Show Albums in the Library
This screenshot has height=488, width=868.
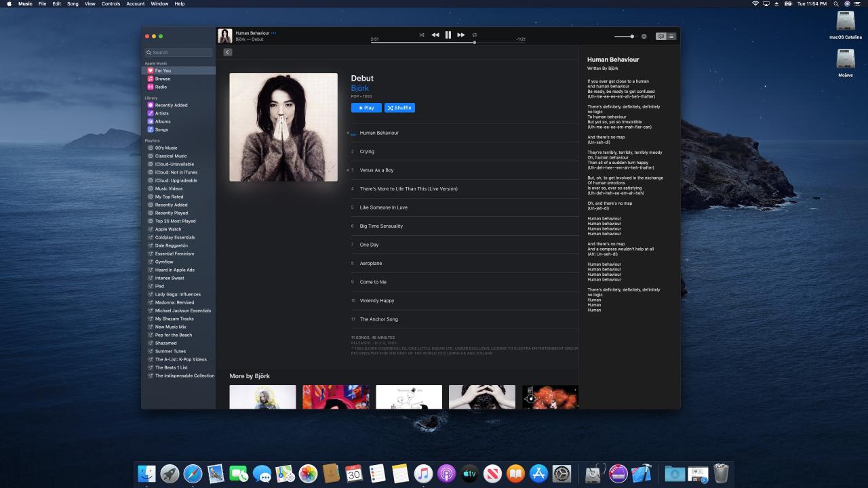click(178, 121)
